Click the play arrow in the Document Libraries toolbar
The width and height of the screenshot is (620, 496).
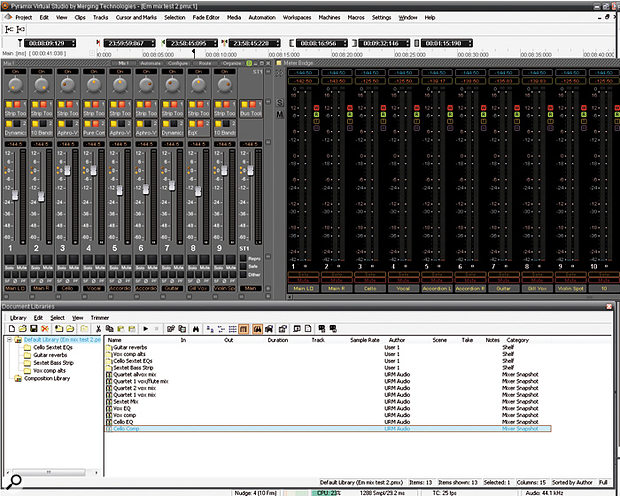(146, 329)
